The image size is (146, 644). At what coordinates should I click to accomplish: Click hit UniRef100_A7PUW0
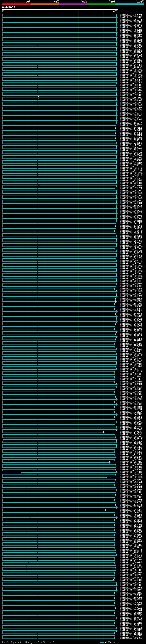tap(131, 472)
